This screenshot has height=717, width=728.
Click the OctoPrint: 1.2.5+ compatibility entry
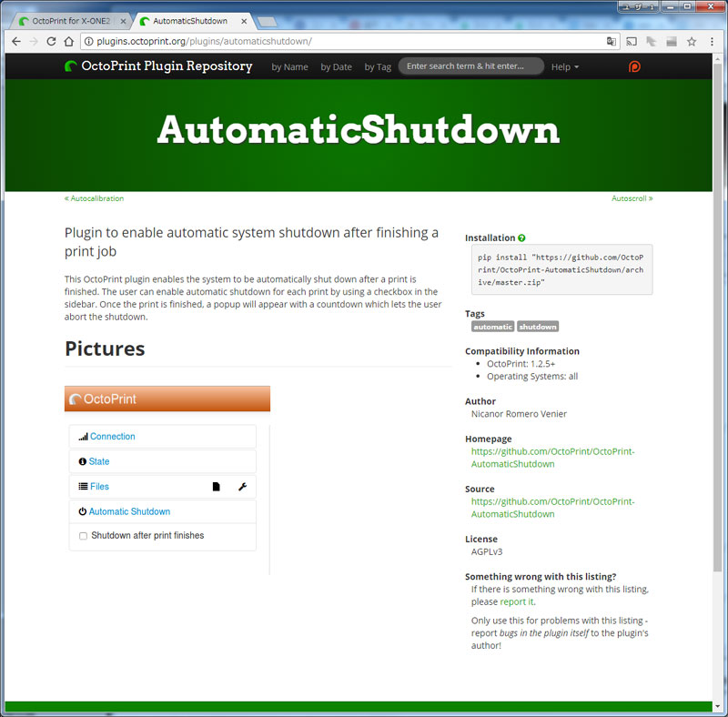tap(521, 364)
